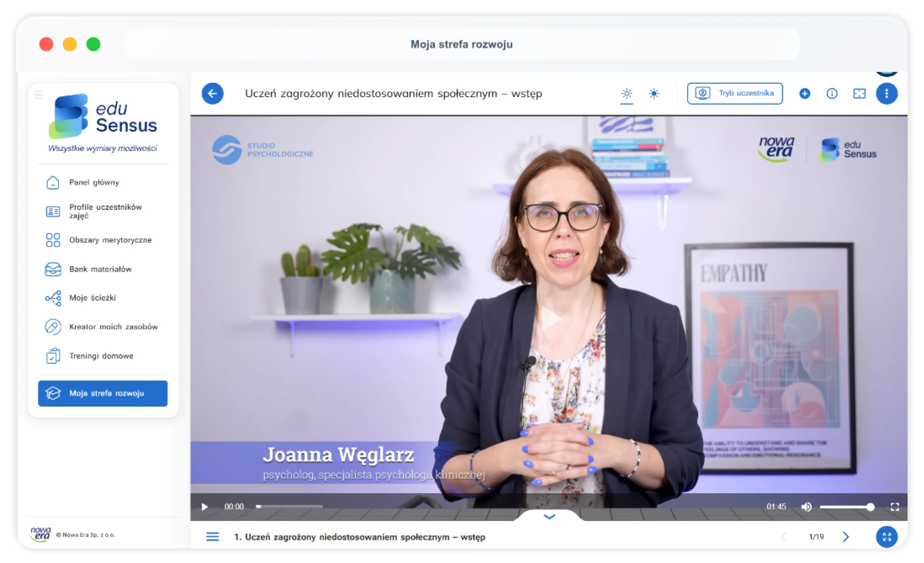This screenshot has height=563, width=924.
Task: Go to next slide with right chevron
Action: click(845, 537)
